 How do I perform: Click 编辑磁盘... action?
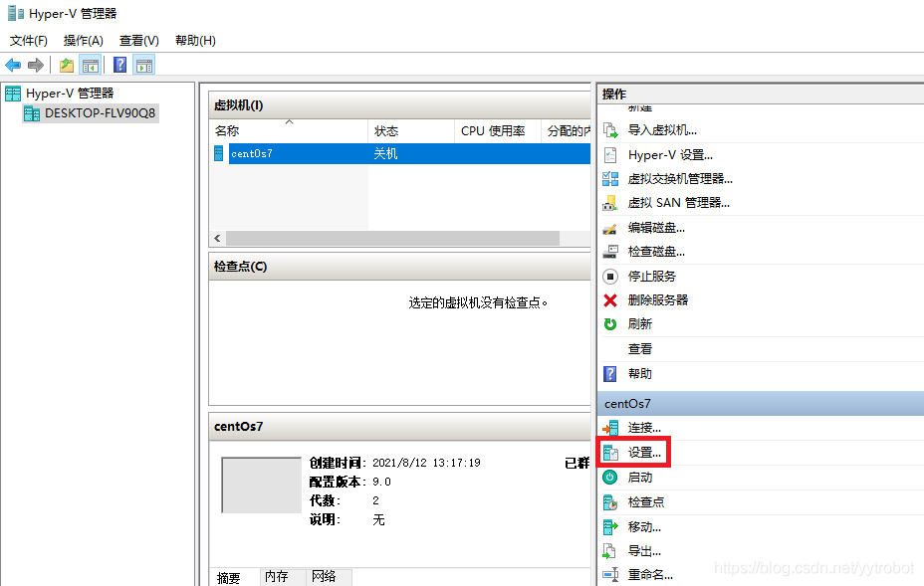656,228
